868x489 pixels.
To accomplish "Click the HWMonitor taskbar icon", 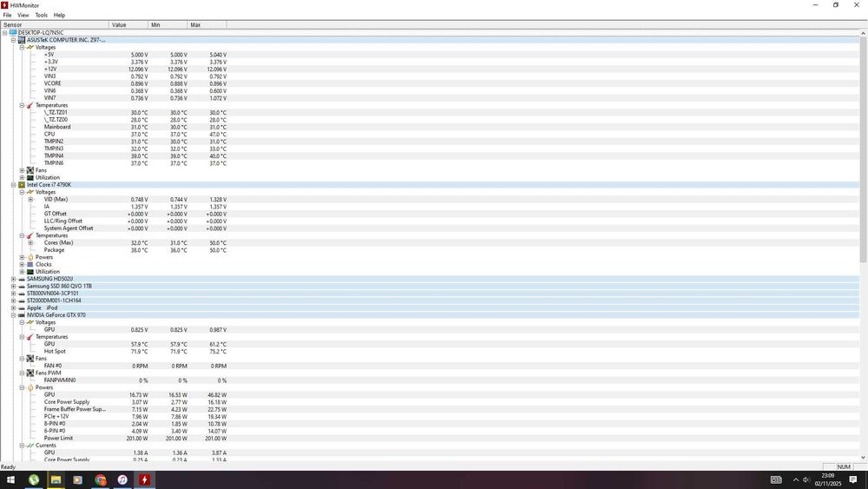I will [x=144, y=479].
